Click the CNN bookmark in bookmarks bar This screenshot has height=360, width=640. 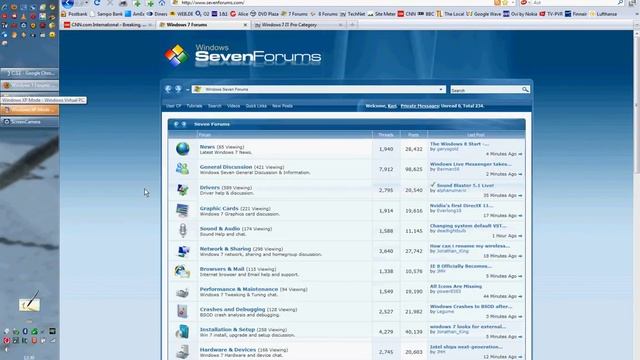tap(407, 14)
